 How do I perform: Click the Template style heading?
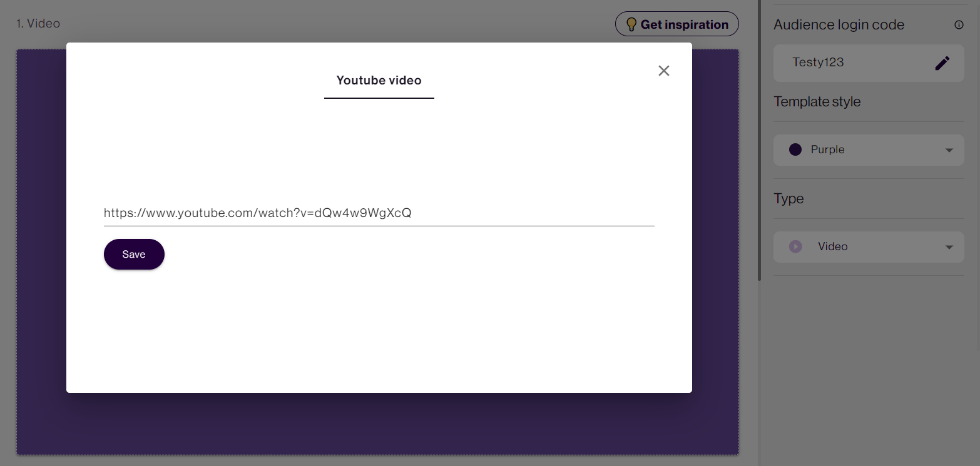817,101
